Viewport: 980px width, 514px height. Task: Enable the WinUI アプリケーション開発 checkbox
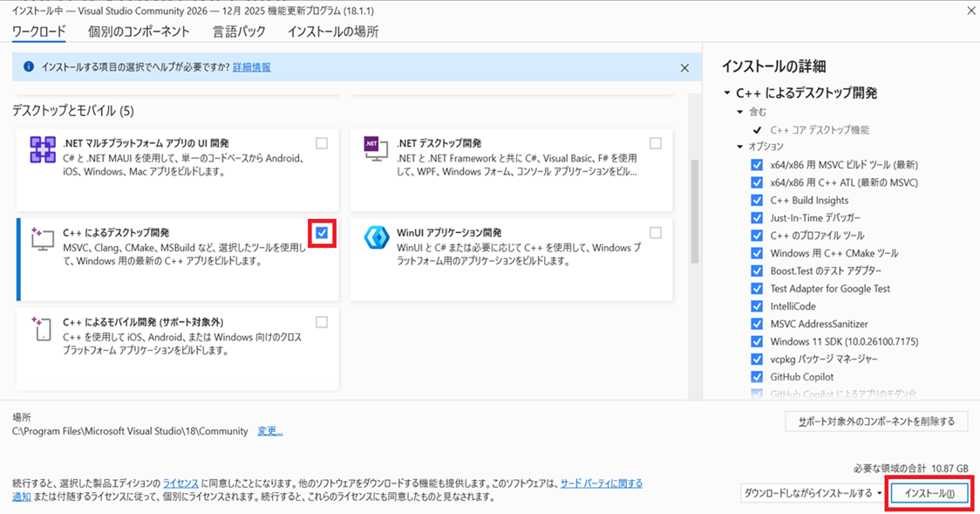point(656,233)
